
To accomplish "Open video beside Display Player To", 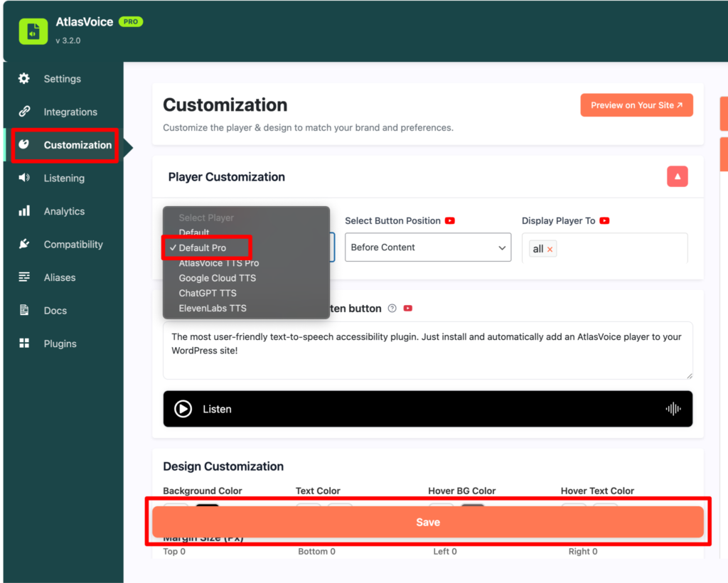I will (604, 221).
